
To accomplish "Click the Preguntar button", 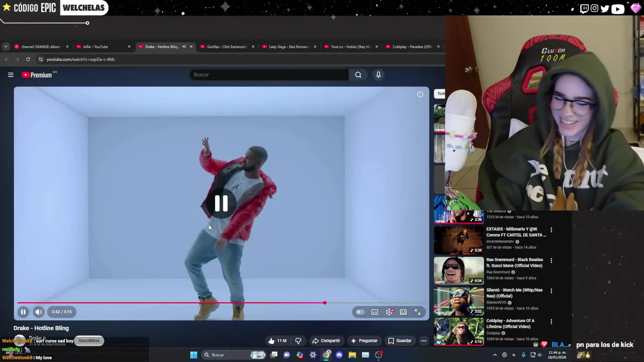I will click(x=364, y=341).
